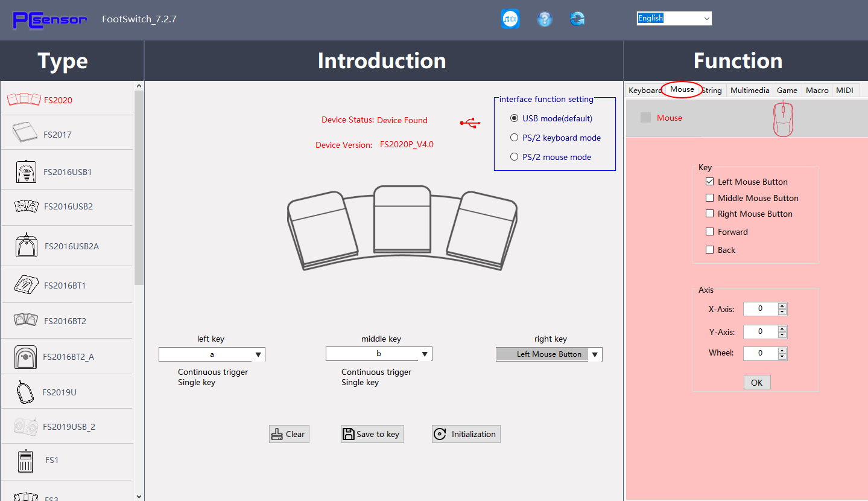Click the Wheel value field
The width and height of the screenshot is (868, 501).
[x=761, y=354]
